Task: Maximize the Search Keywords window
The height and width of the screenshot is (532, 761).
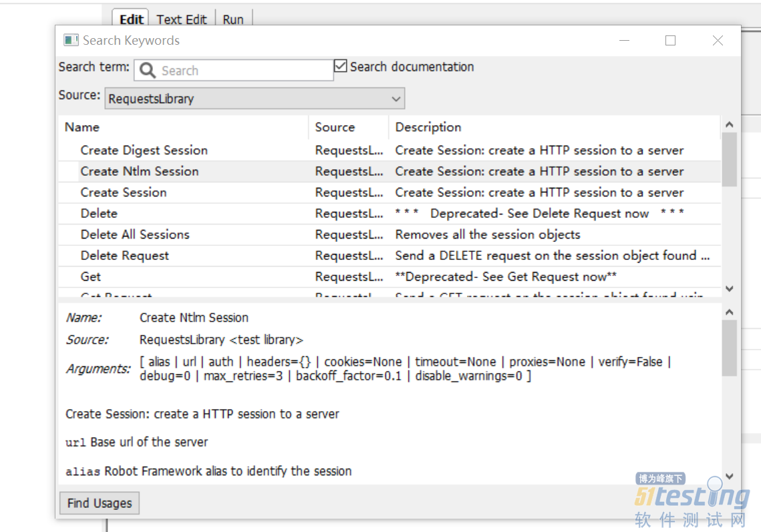Action: [670, 40]
